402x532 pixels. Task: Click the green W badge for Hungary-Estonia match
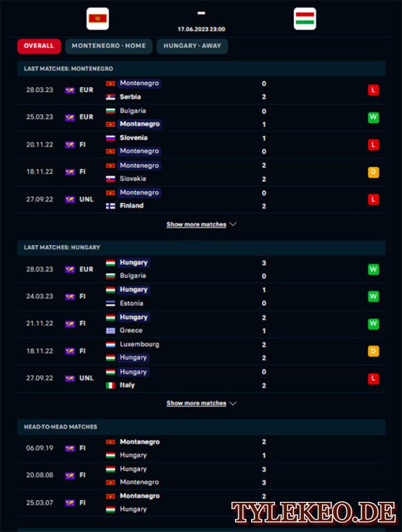pyautogui.click(x=373, y=297)
